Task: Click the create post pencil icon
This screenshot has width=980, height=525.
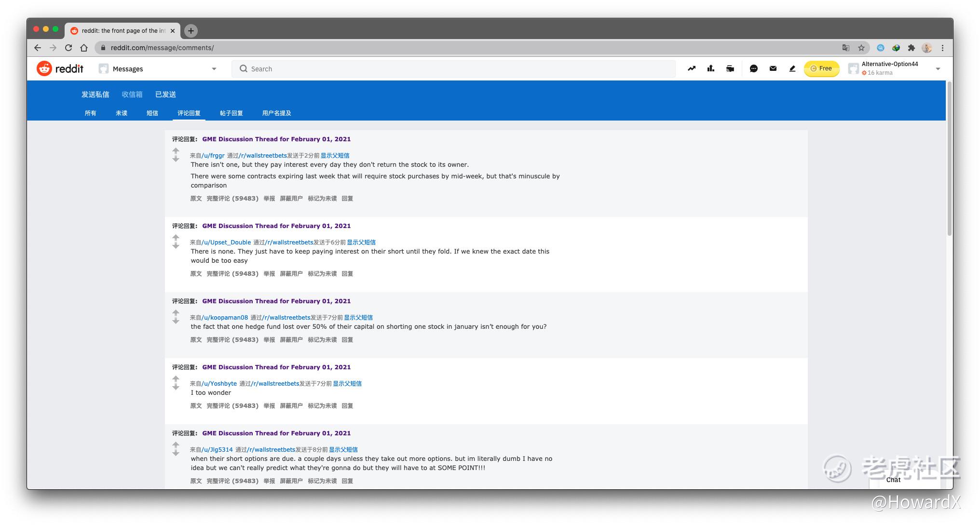Action: 792,68
